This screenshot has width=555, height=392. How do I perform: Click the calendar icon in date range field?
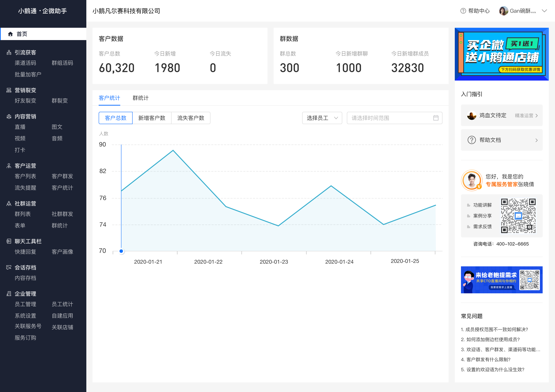point(436,118)
